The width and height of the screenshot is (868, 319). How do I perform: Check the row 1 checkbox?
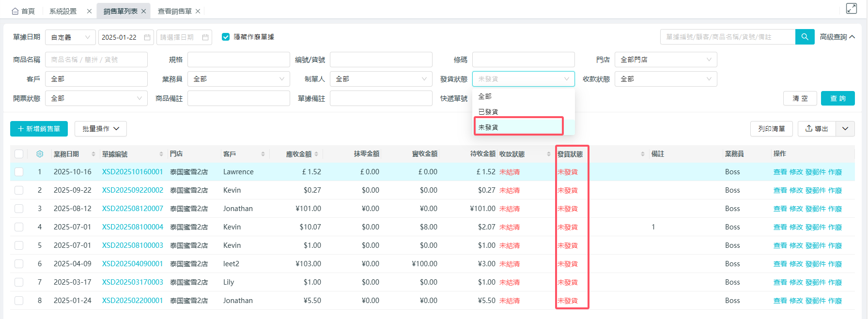click(x=19, y=172)
